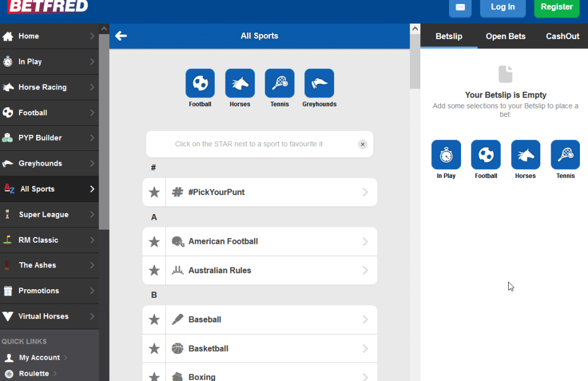This screenshot has height=381, width=588.
Task: Select All Sports in the left sidebar
Action: point(49,189)
